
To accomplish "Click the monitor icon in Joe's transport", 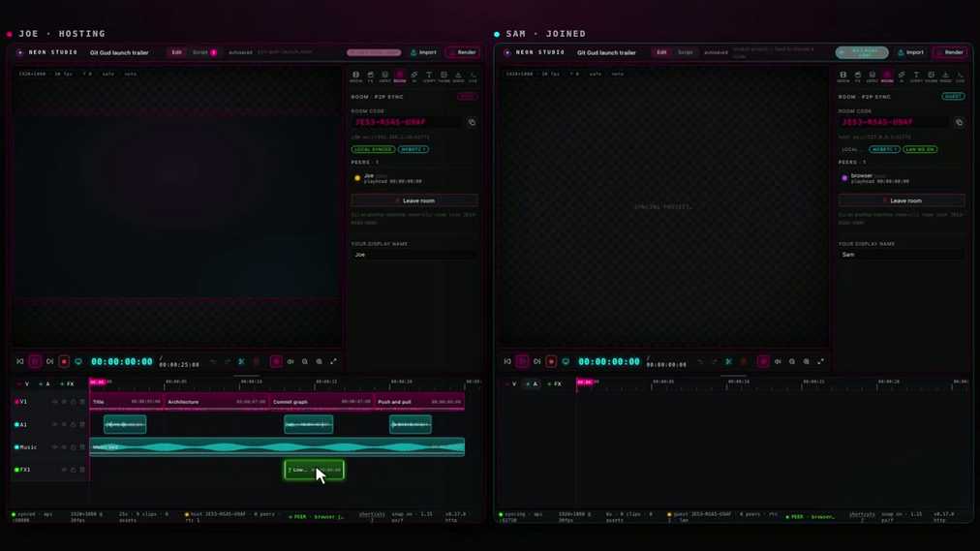I will 78,361.
